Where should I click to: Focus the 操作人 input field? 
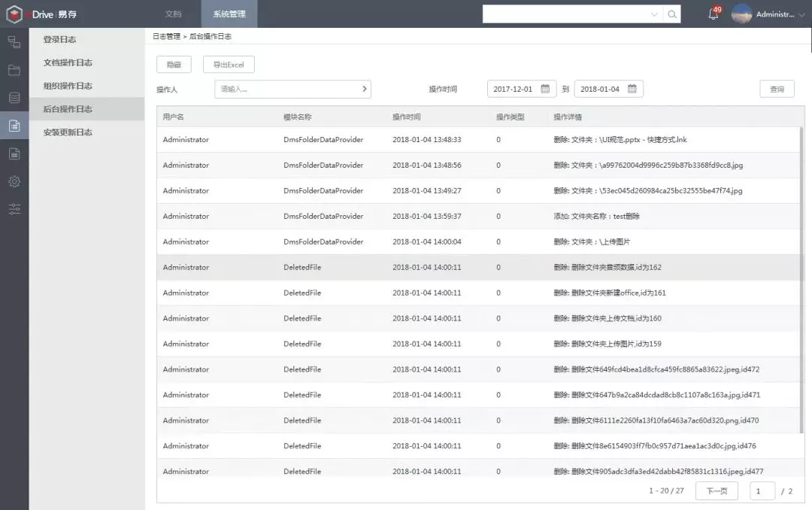pos(292,89)
